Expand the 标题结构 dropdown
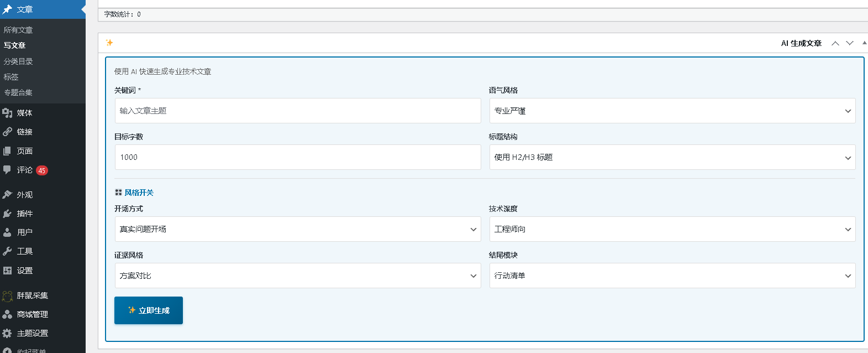This screenshot has height=353, width=868. (672, 157)
